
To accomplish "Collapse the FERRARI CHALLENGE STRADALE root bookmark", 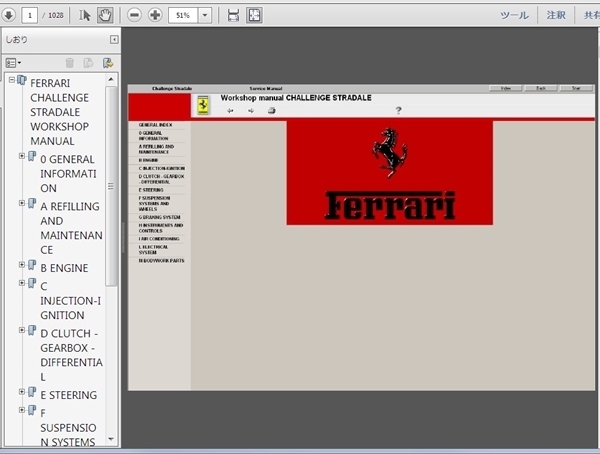I will click(12, 80).
